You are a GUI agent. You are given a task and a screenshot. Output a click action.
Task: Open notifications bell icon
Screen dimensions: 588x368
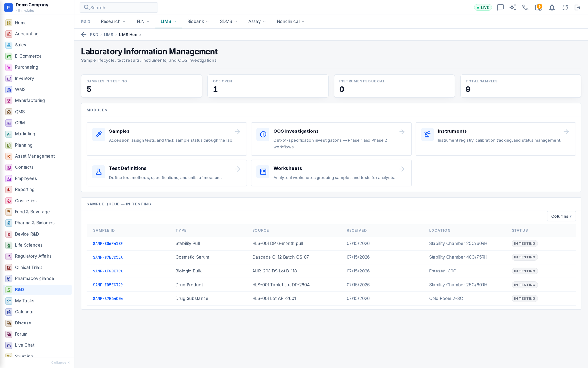pyautogui.click(x=552, y=8)
